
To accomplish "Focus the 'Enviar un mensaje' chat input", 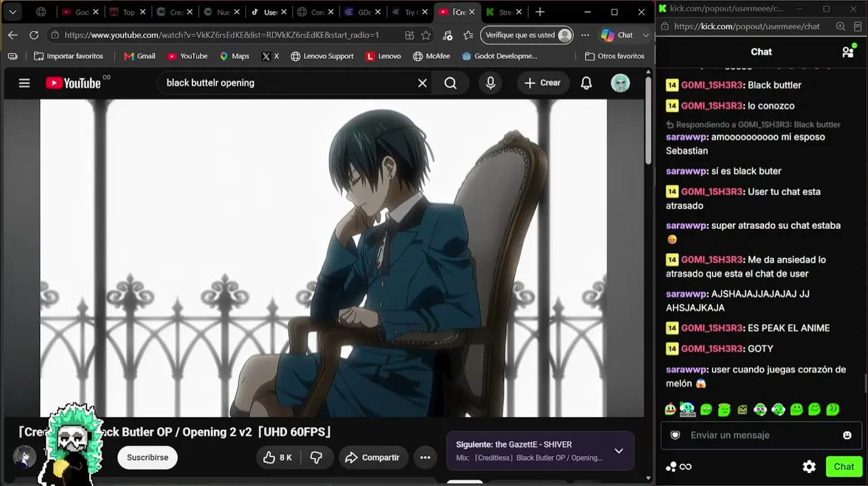I will [x=761, y=435].
